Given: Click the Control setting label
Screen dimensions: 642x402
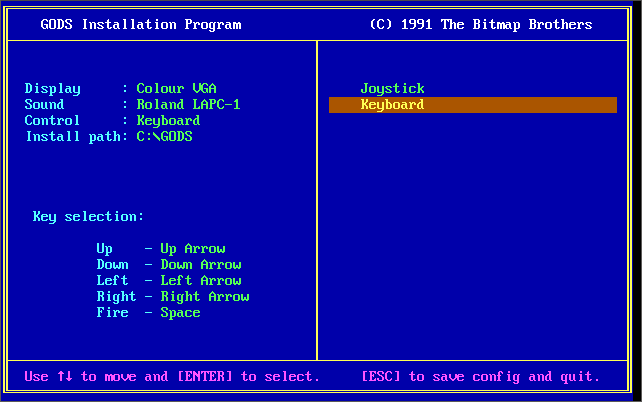Looking at the screenshot, I should tap(52, 121).
